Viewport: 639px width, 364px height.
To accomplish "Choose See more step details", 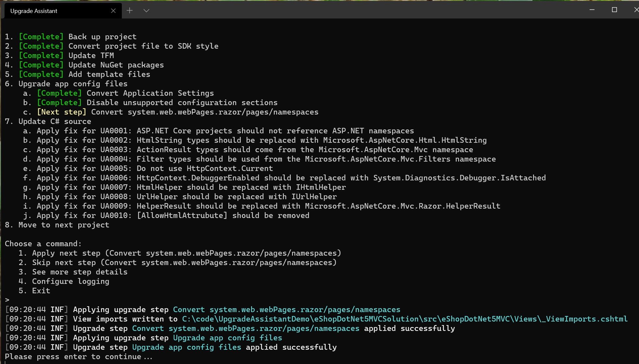I will pyautogui.click(x=80, y=272).
